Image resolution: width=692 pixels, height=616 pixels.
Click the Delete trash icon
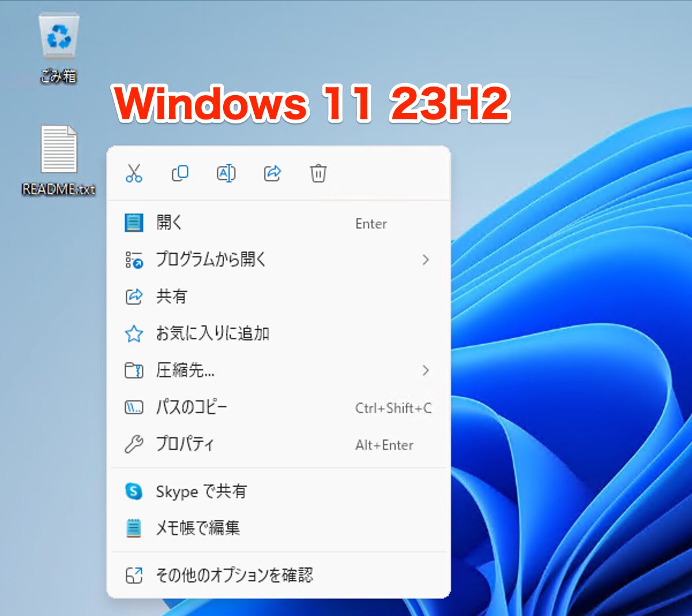click(318, 173)
